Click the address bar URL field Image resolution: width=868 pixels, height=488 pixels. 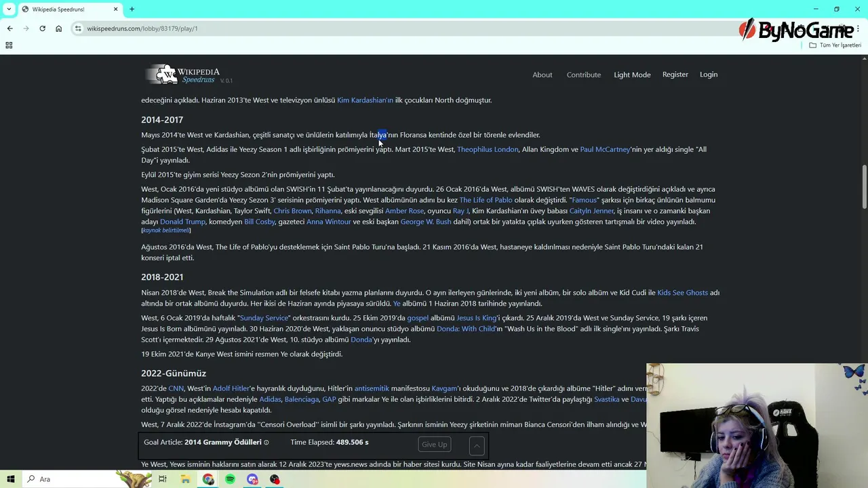[407, 28]
